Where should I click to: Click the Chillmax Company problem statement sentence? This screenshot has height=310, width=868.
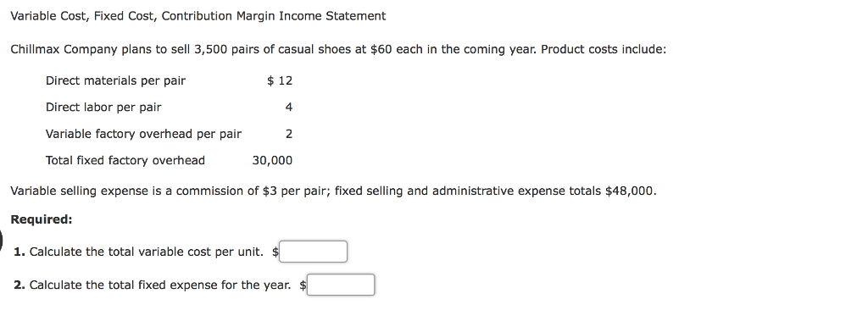(x=338, y=49)
